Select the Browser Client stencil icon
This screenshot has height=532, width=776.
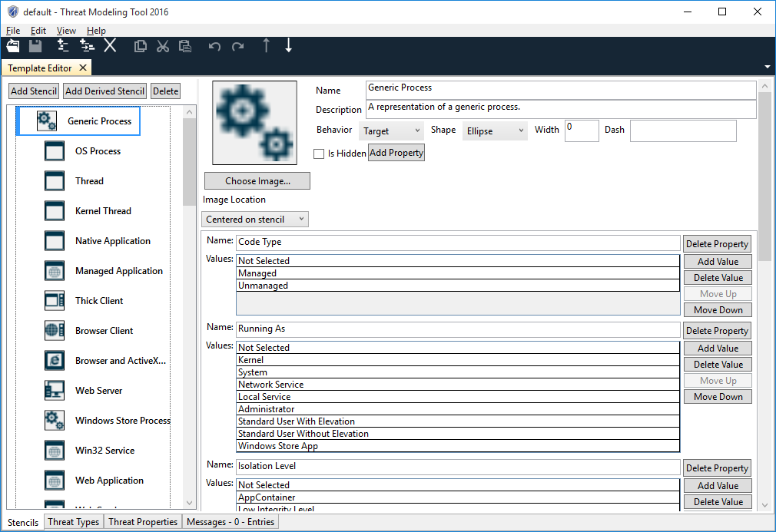coord(55,331)
